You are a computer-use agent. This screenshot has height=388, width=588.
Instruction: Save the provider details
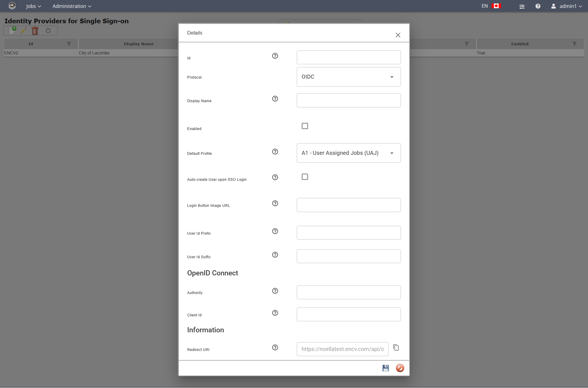pos(386,368)
